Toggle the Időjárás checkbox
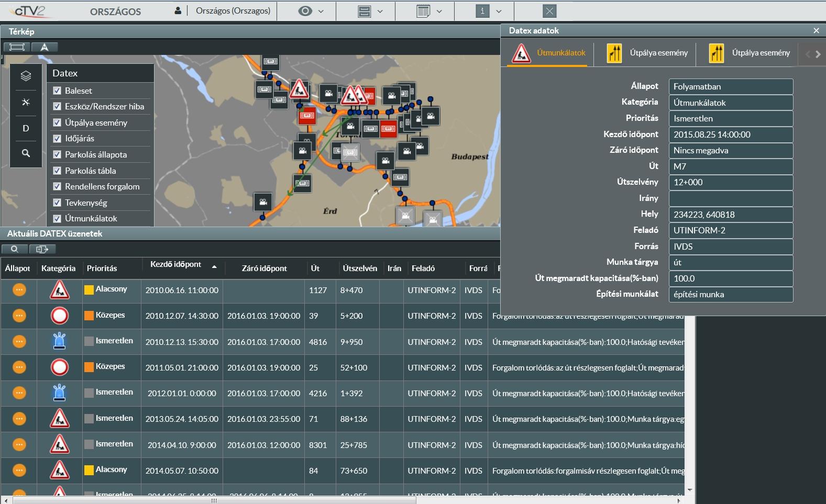The width and height of the screenshot is (826, 504). tap(57, 138)
